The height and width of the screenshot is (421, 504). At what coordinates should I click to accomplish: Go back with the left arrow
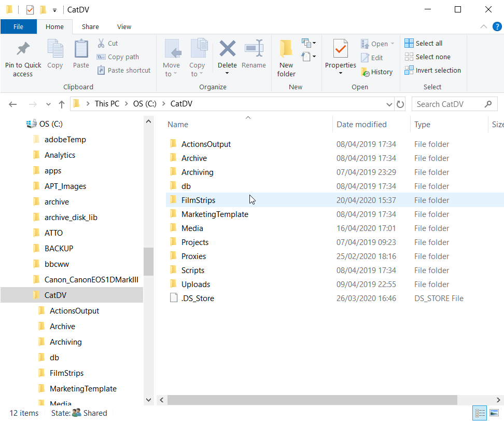(13, 104)
